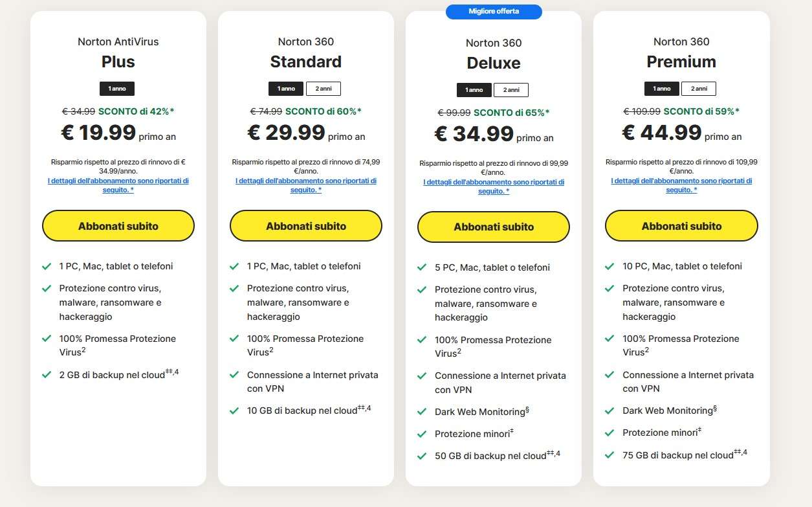Open subscription details link under Premium plan
Screen dimensions: 812x507
click(681, 185)
